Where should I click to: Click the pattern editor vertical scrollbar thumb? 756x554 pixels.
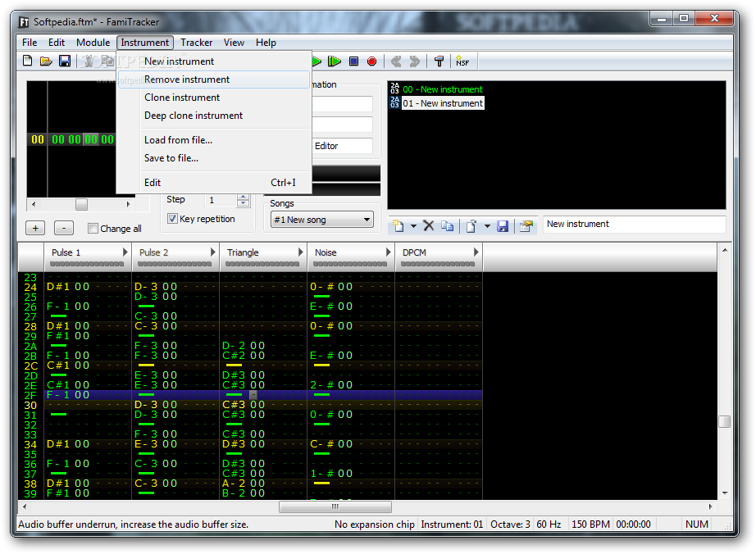pyautogui.click(x=724, y=421)
